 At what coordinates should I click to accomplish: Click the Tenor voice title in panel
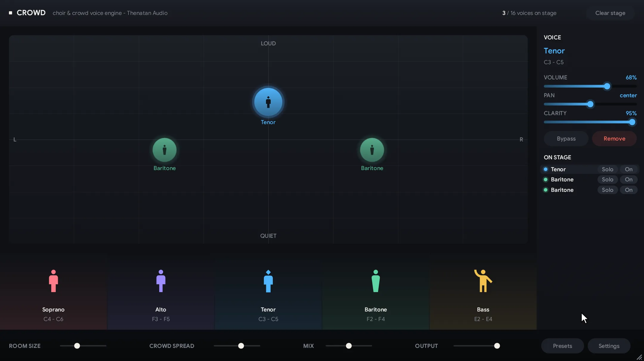(x=554, y=51)
